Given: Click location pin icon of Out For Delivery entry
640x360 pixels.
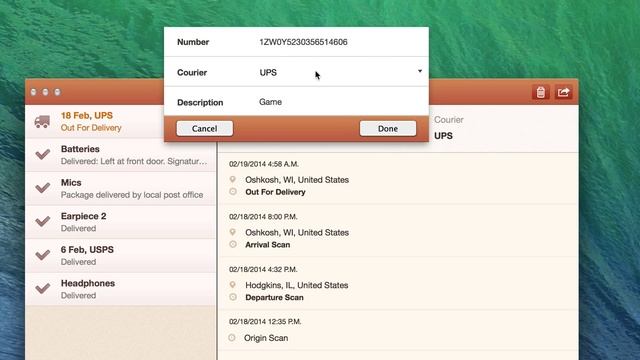Looking at the screenshot, I should pyautogui.click(x=233, y=180).
